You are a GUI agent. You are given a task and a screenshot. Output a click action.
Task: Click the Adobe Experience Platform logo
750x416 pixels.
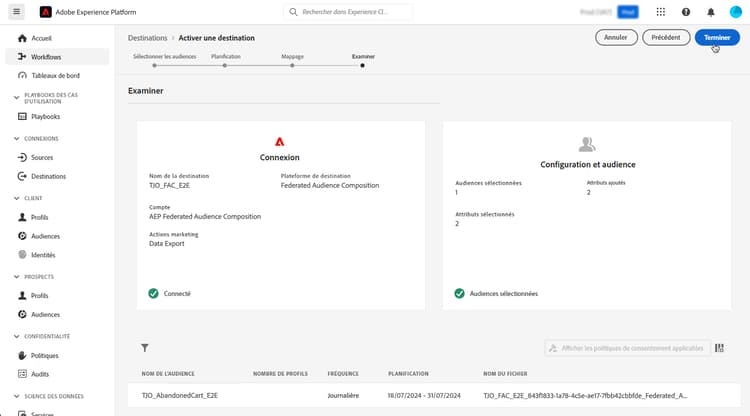(45, 12)
